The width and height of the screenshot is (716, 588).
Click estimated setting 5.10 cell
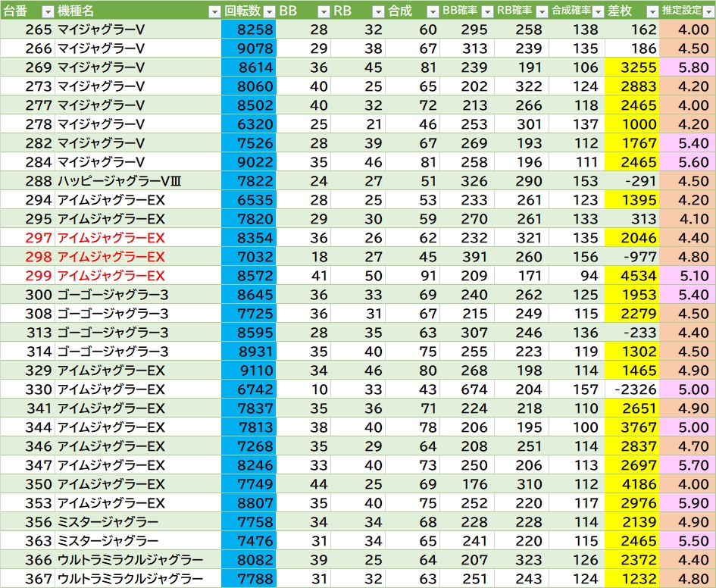click(x=687, y=276)
